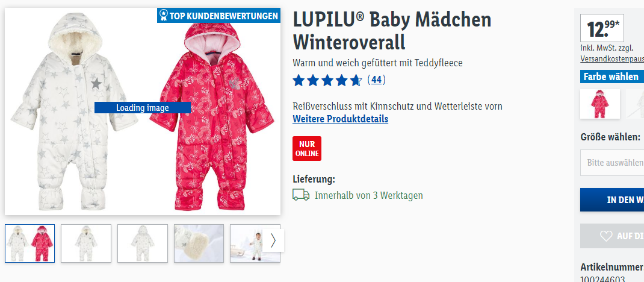Add item with In den Warenkorb button

pos(612,200)
